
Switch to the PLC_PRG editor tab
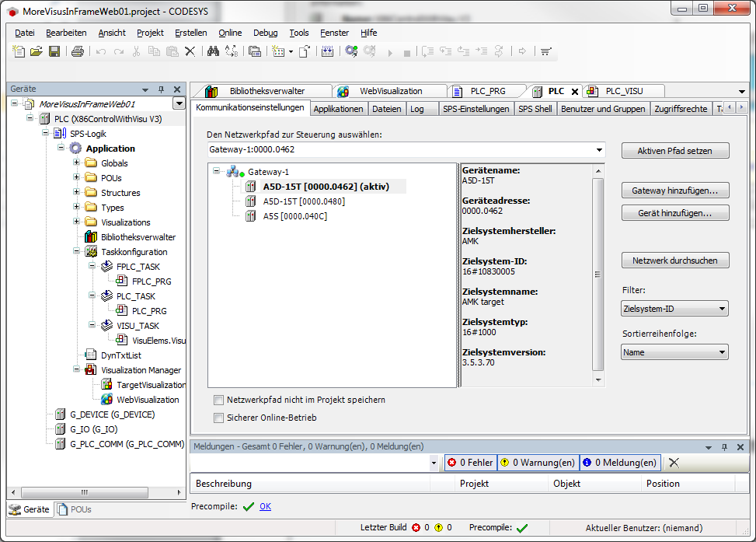(488, 91)
